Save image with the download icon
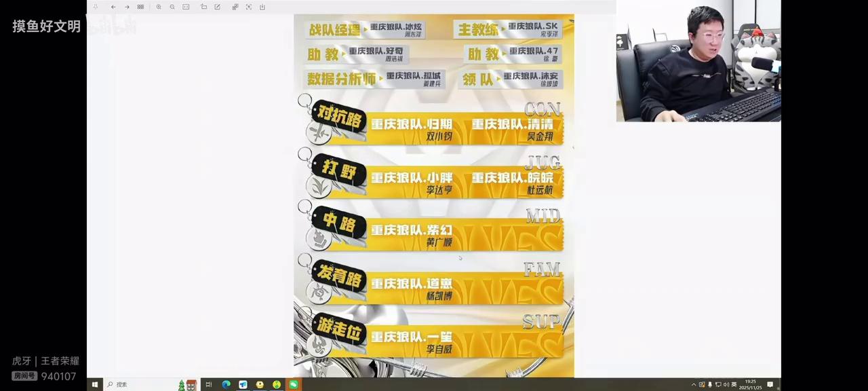 pyautogui.click(x=262, y=7)
